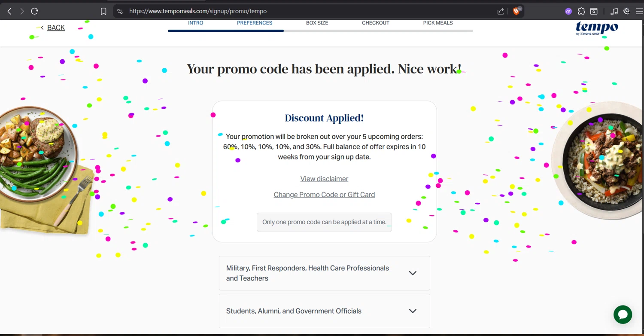Click the promotion breakdown paragraph
Image resolution: width=644 pixels, height=336 pixels.
(x=324, y=147)
